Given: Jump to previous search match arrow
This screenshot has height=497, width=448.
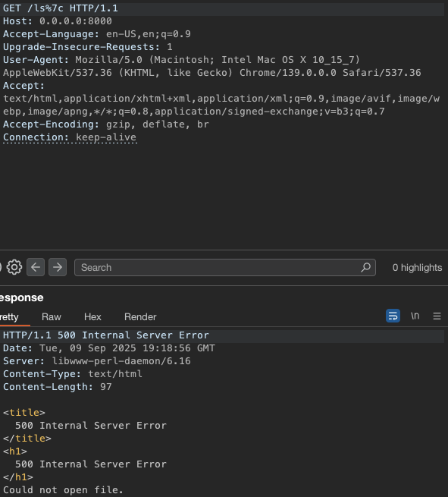Looking at the screenshot, I should (x=36, y=267).
